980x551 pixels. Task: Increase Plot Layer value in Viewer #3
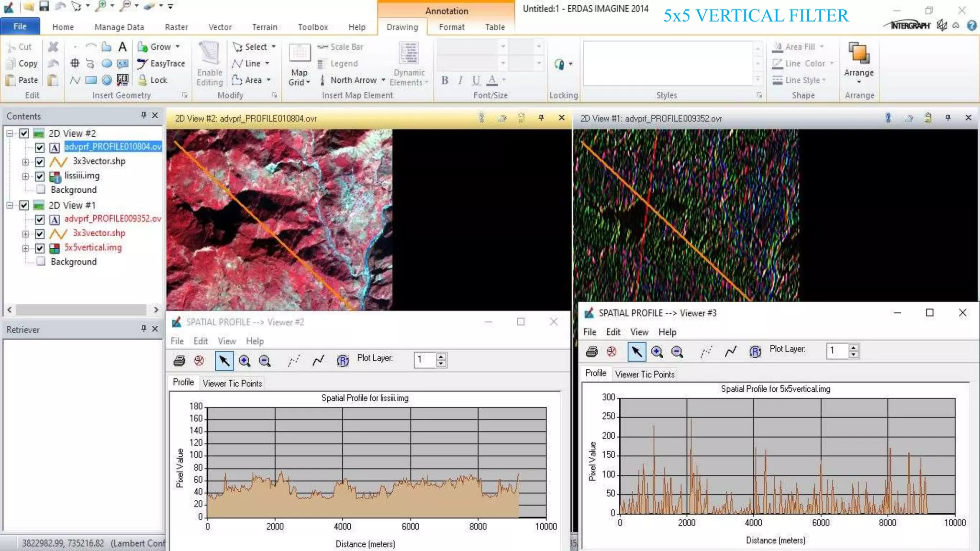coord(854,347)
